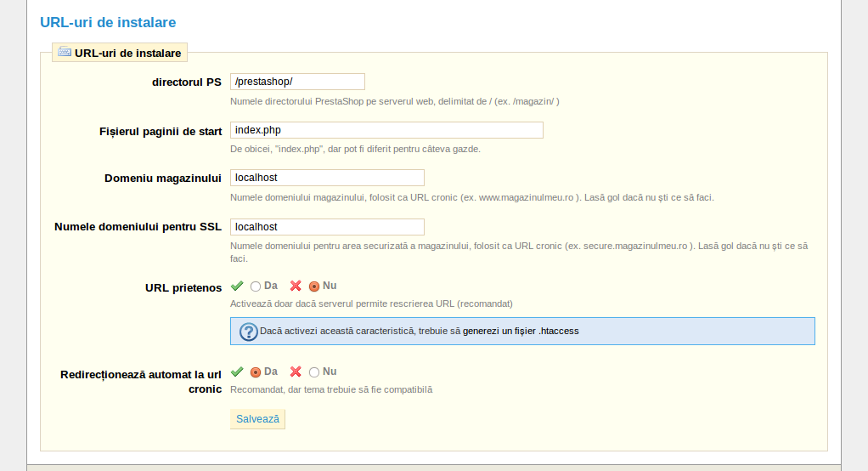The height and width of the screenshot is (471, 868).
Task: Click the Salvează button
Action: pyautogui.click(x=257, y=419)
